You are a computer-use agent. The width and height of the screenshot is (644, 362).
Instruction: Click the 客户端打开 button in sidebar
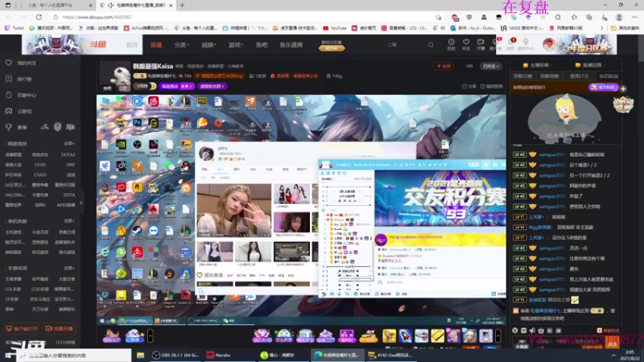pos(22,328)
